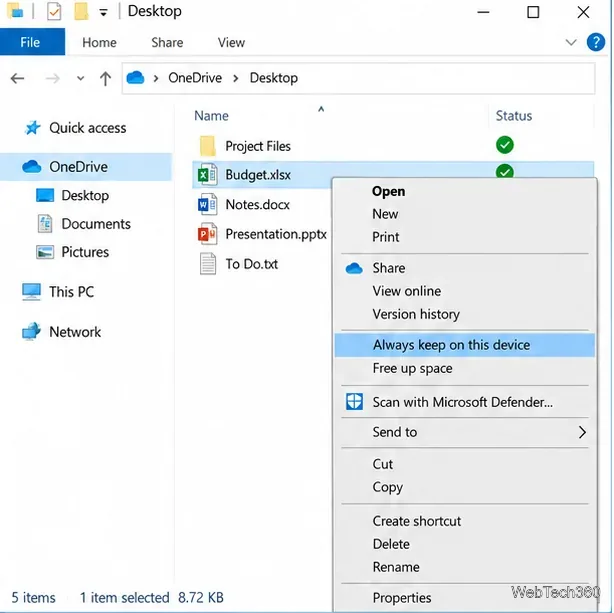Select This PC in navigation pane
This screenshot has width=614, height=613.
(x=71, y=292)
